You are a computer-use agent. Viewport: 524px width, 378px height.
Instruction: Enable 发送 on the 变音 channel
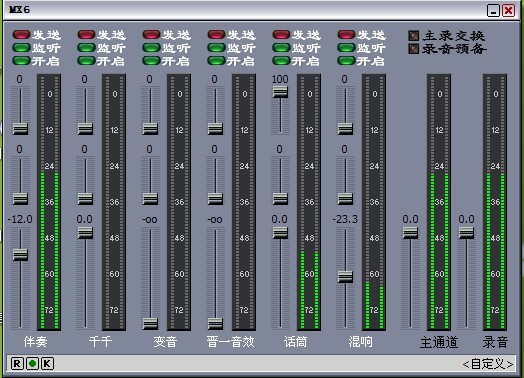(151, 35)
